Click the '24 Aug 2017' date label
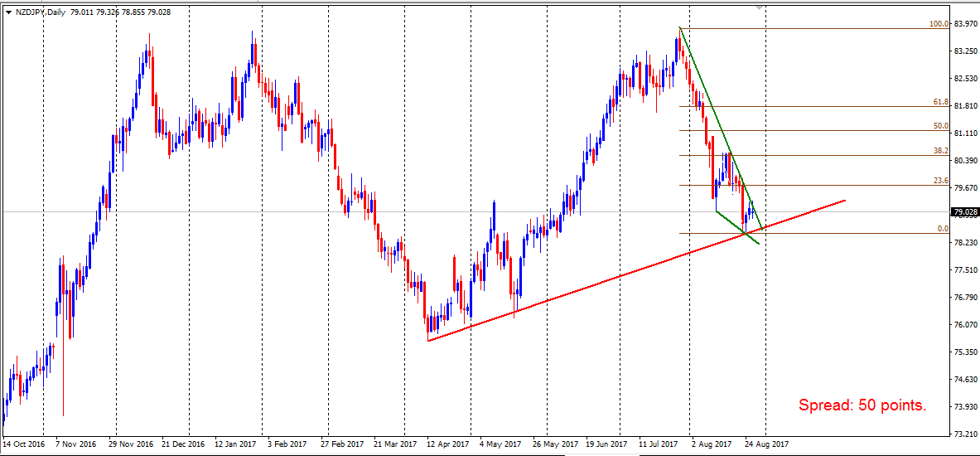Screen dimensions: 980x456 [768, 444]
